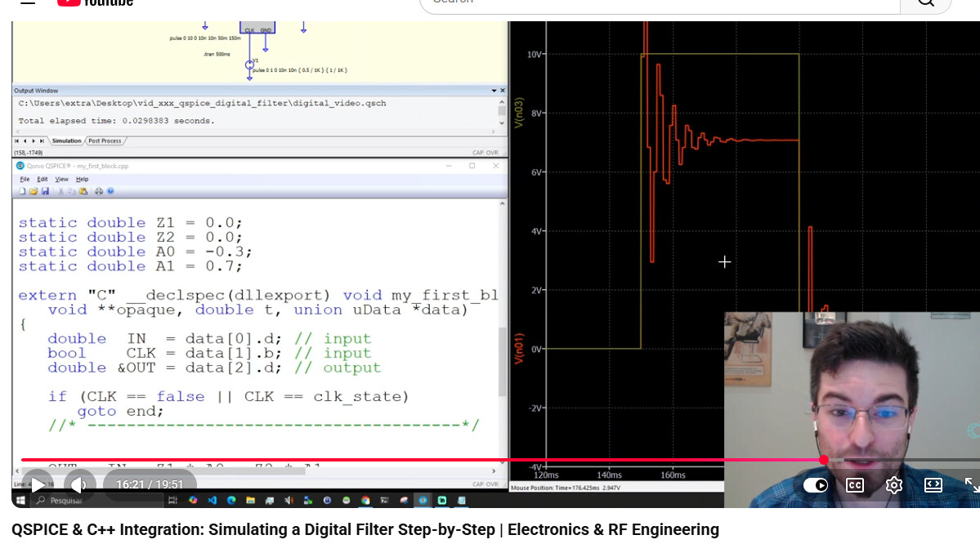Enter fullscreen mode

tap(970, 485)
